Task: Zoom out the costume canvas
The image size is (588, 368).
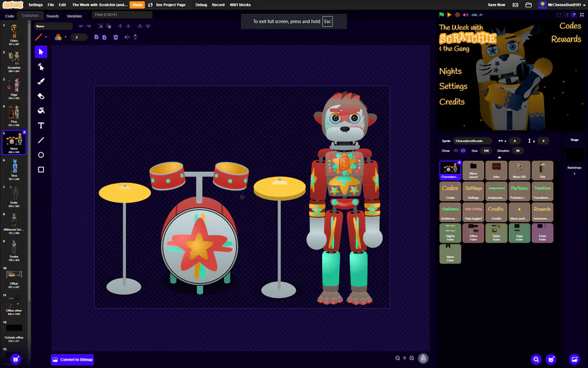Action: tap(397, 358)
